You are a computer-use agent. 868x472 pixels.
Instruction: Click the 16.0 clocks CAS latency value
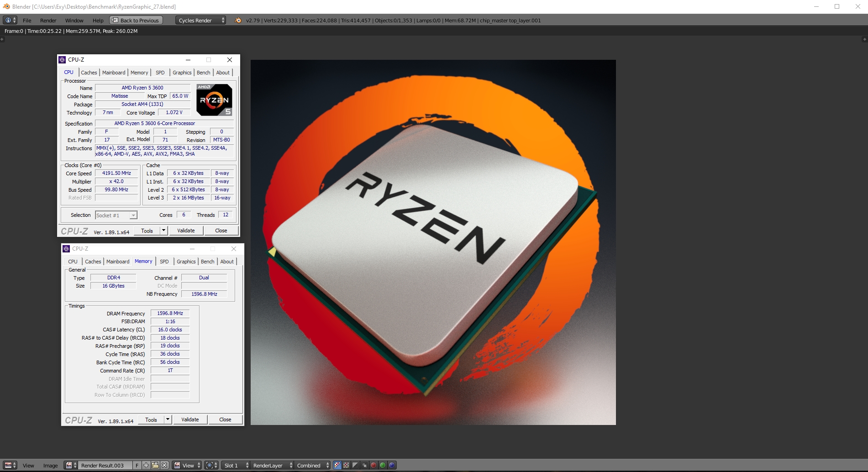click(x=170, y=330)
